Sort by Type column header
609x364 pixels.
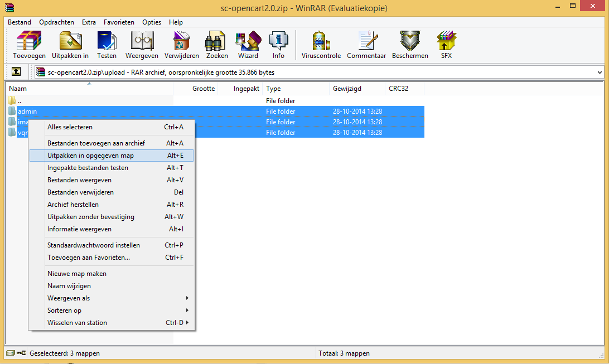[x=296, y=89]
